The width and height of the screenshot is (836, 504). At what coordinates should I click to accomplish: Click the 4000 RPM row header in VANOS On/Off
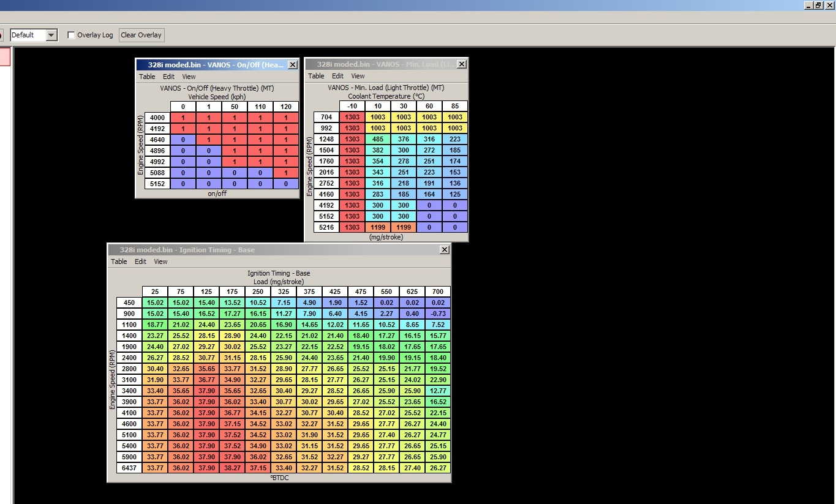point(157,118)
